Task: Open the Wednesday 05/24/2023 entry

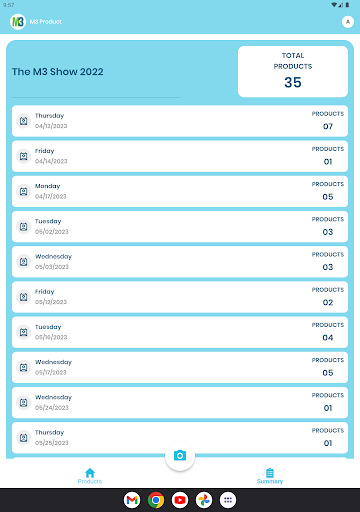Action: click(180, 403)
